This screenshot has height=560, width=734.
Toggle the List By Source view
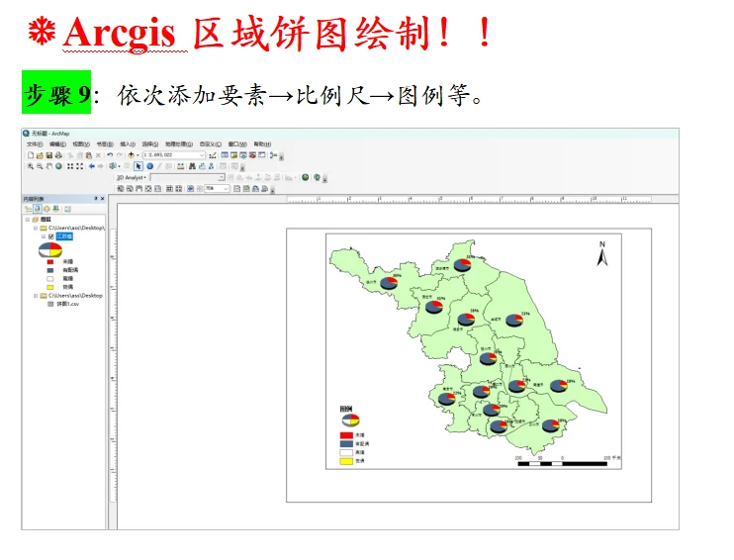[38, 209]
